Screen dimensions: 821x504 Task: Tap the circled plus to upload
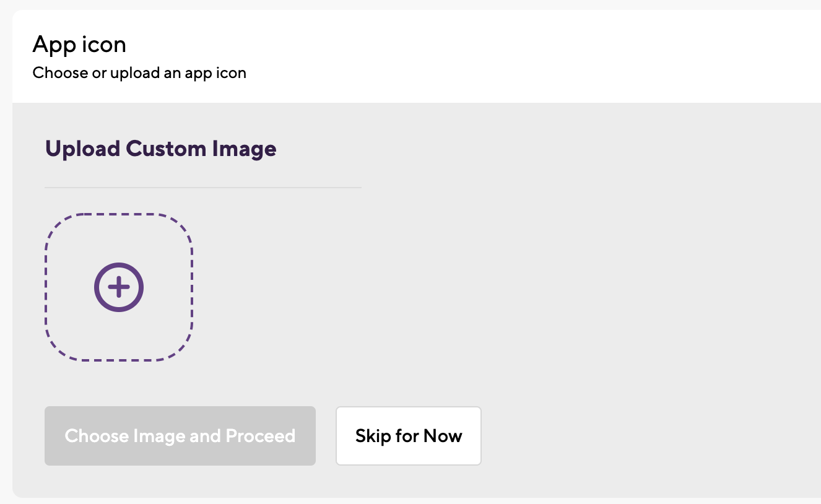coord(119,287)
